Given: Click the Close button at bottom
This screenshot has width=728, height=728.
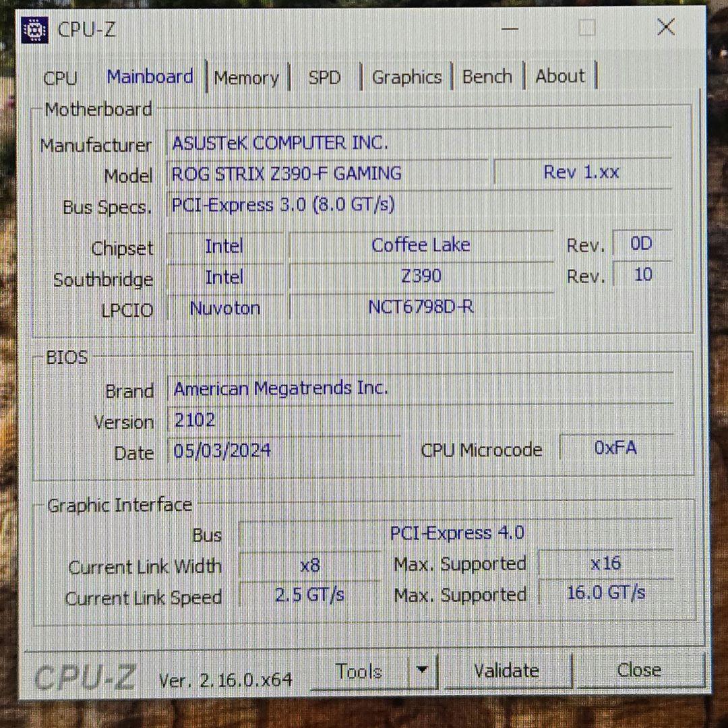Looking at the screenshot, I should click(639, 670).
